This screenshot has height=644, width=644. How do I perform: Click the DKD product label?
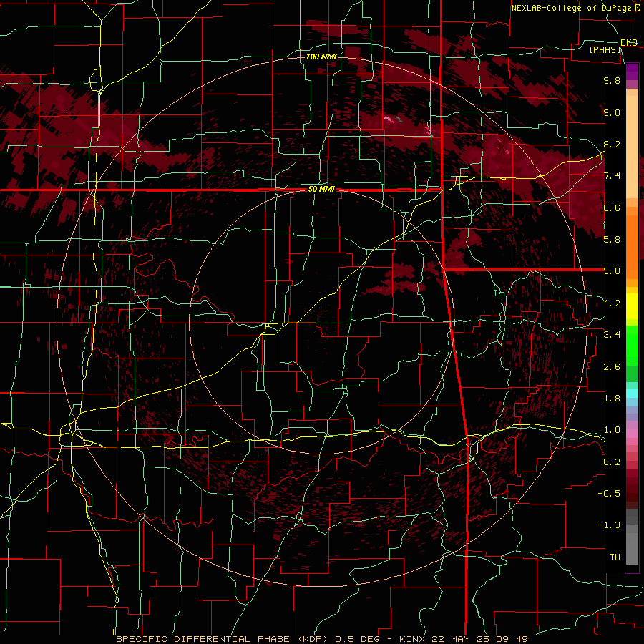tap(629, 43)
